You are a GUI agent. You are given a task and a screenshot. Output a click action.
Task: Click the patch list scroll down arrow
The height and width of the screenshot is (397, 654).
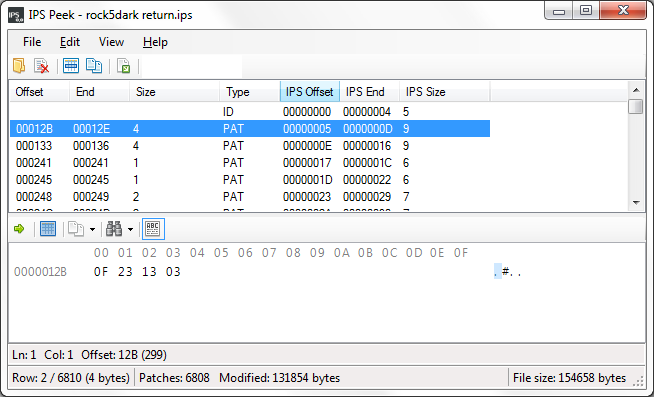click(x=636, y=203)
